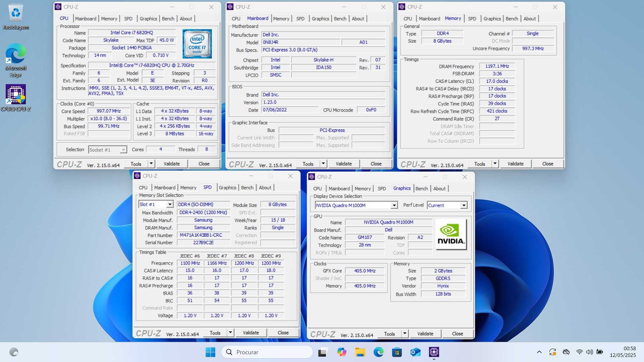Open the NVIDIA Quadro M1000M display device dropdown

click(356, 205)
